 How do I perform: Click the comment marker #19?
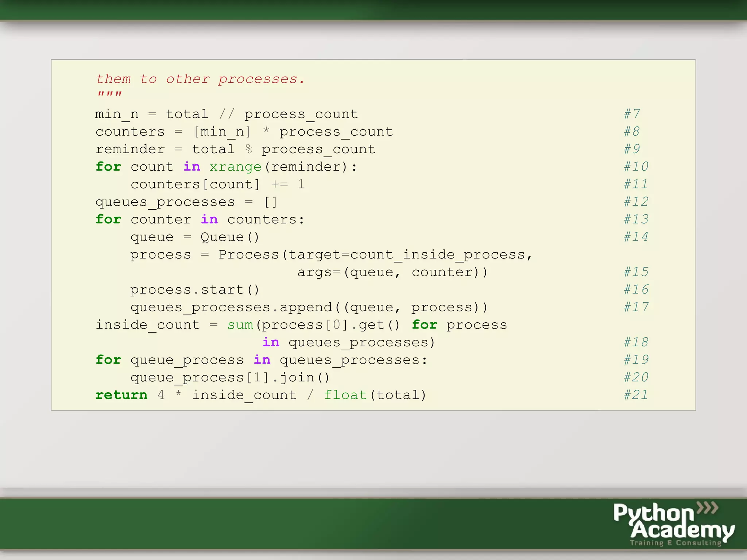[x=636, y=359]
